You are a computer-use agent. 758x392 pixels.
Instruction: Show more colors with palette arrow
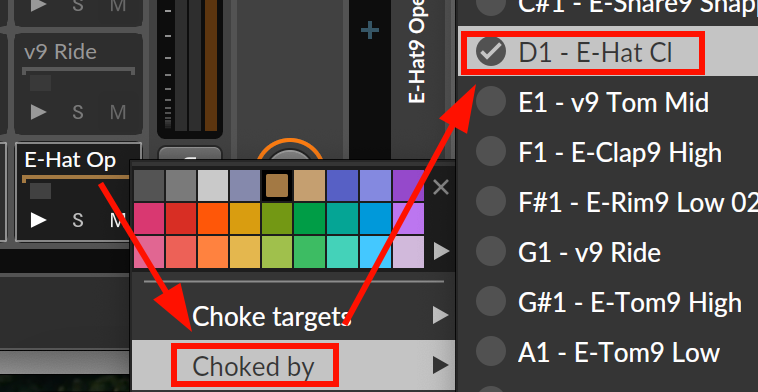pos(441,251)
